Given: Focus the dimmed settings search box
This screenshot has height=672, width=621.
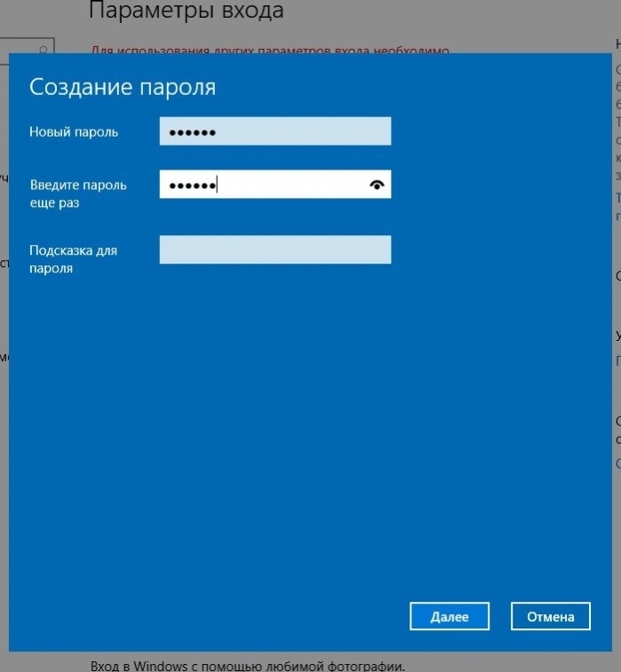Looking at the screenshot, I should pos(27,51).
